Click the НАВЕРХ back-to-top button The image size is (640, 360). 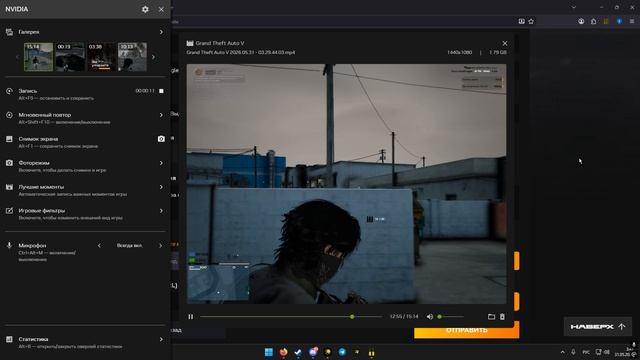pos(598,327)
